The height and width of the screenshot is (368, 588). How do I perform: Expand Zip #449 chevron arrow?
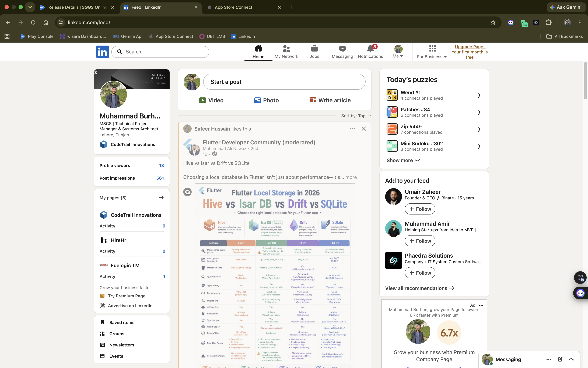(x=479, y=129)
